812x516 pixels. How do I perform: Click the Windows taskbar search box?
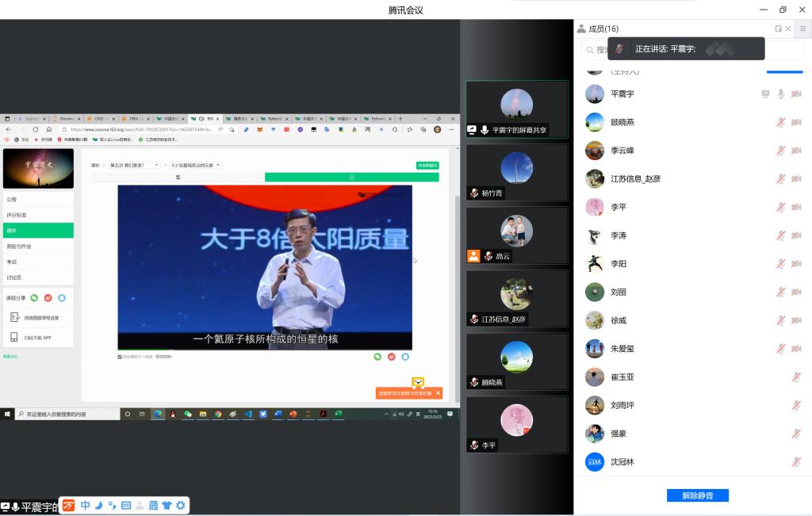67,414
